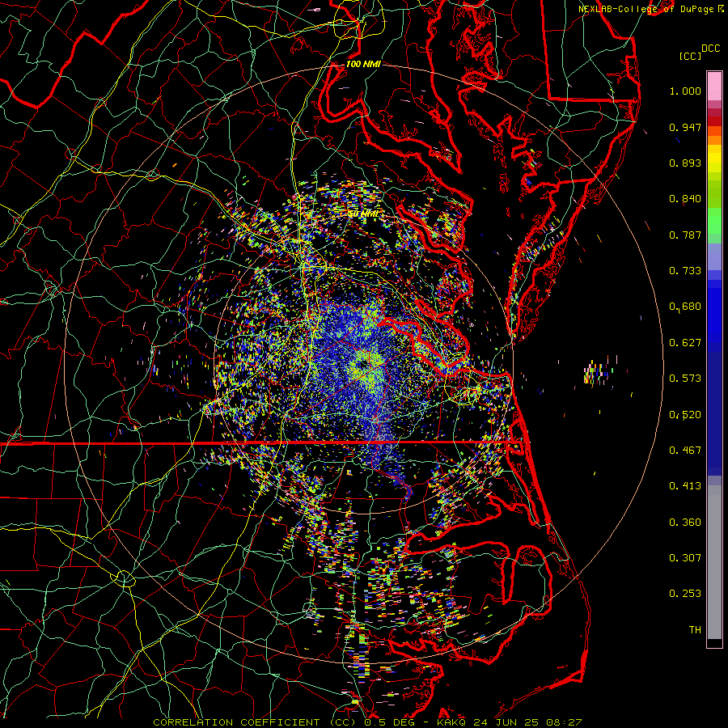Viewport: 728px width, 728px height.
Task: Select the 0.360 legend value
Action: click(x=685, y=523)
